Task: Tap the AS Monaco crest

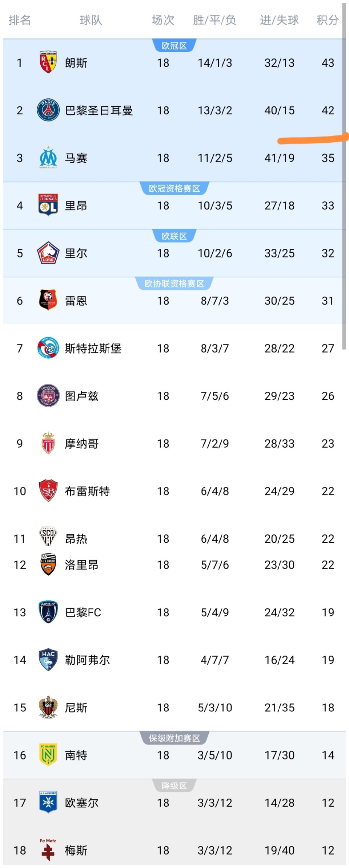Action: click(x=48, y=443)
